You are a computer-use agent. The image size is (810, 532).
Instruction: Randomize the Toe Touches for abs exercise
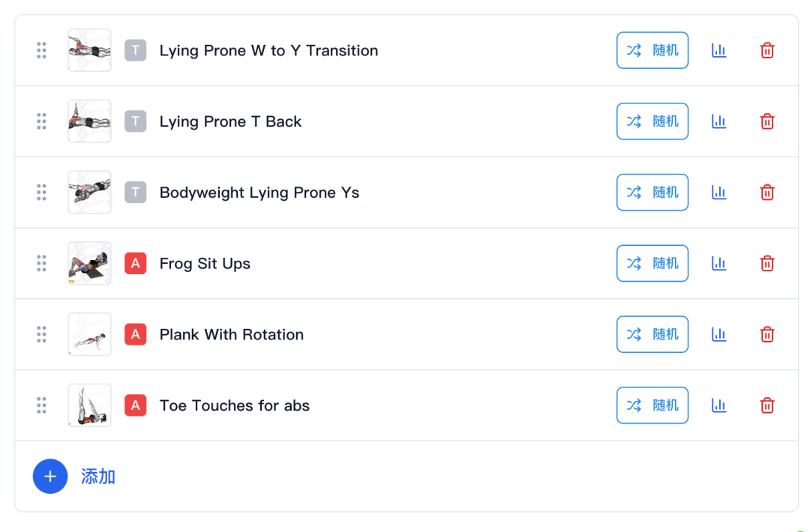(652, 405)
